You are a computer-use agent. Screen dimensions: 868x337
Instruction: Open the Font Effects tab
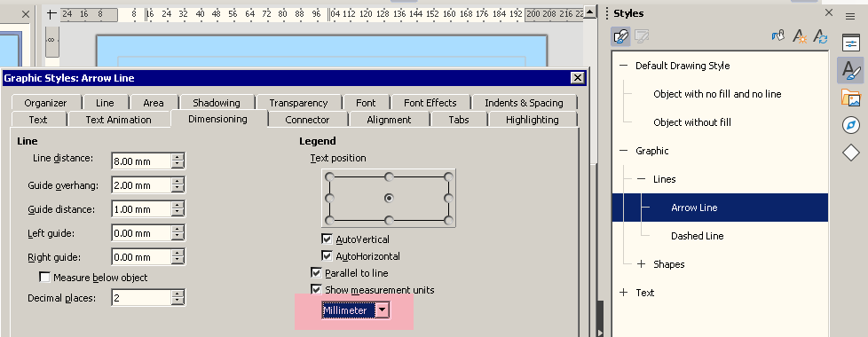tap(430, 102)
